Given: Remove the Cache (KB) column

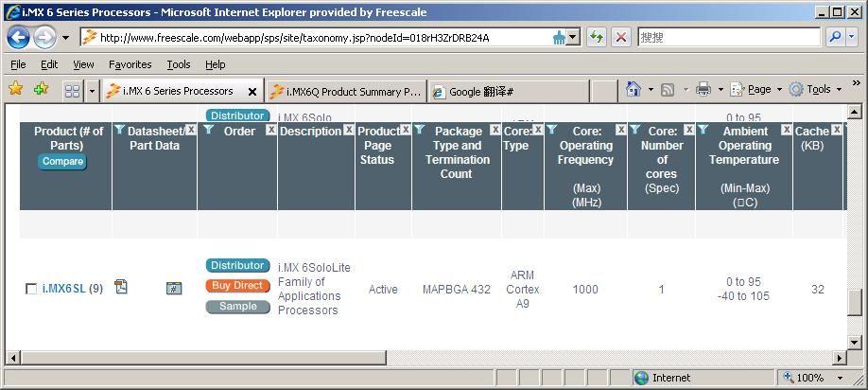Looking at the screenshot, I should 837,130.
